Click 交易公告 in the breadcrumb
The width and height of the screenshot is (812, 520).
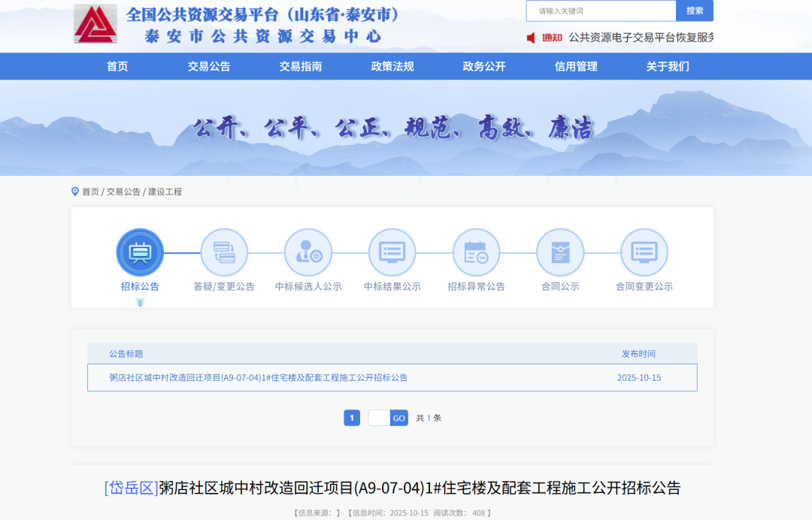click(x=123, y=192)
